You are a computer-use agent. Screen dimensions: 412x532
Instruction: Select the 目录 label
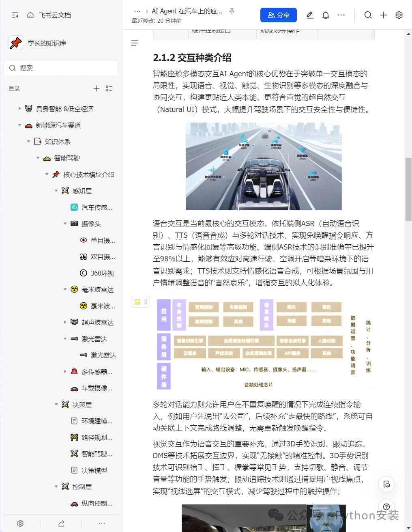click(x=15, y=88)
